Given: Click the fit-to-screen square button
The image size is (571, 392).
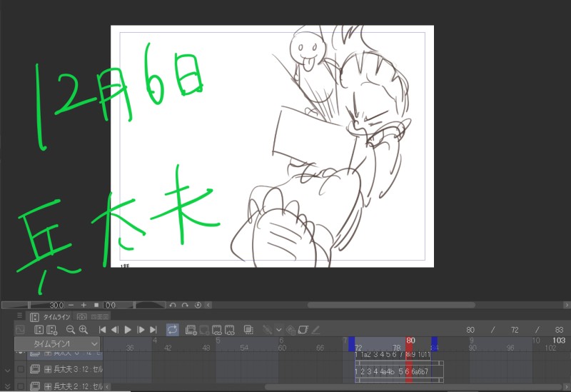Looking at the screenshot, I should point(96,305).
